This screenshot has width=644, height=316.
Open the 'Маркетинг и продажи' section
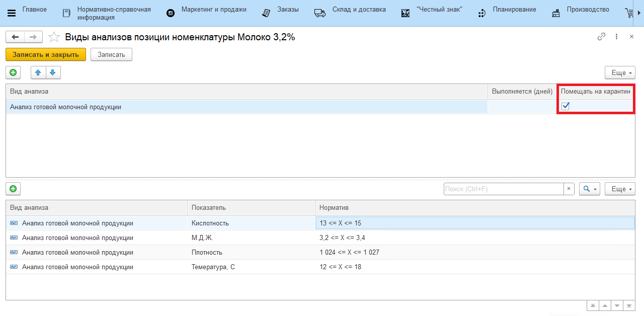pyautogui.click(x=213, y=10)
